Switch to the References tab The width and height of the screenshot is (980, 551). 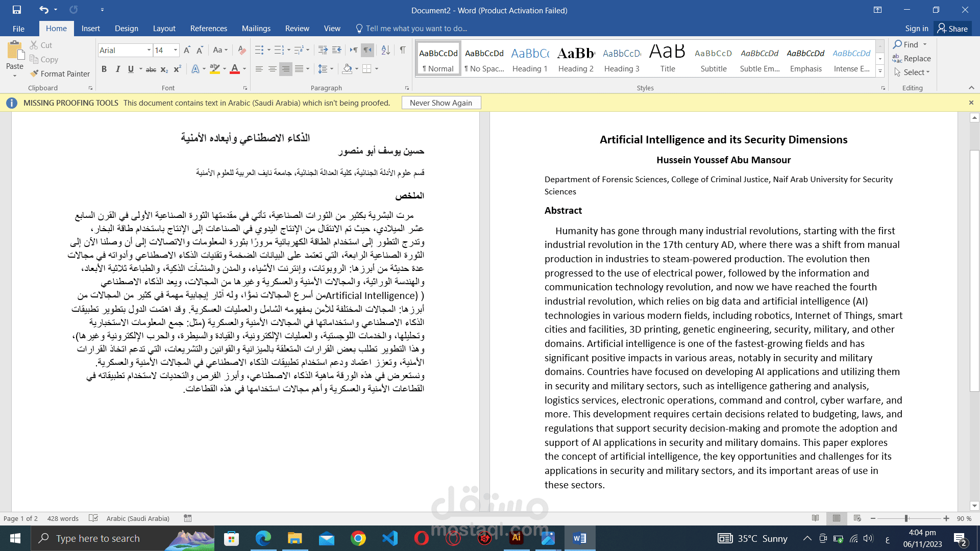(x=209, y=29)
